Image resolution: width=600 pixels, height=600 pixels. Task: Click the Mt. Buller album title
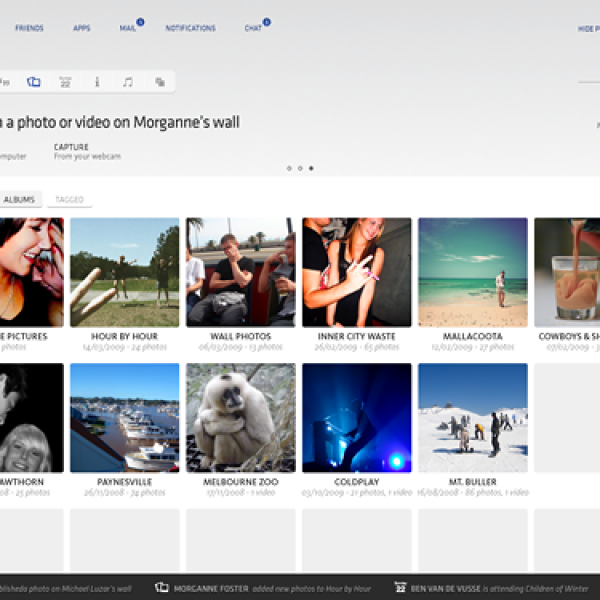tap(473, 482)
